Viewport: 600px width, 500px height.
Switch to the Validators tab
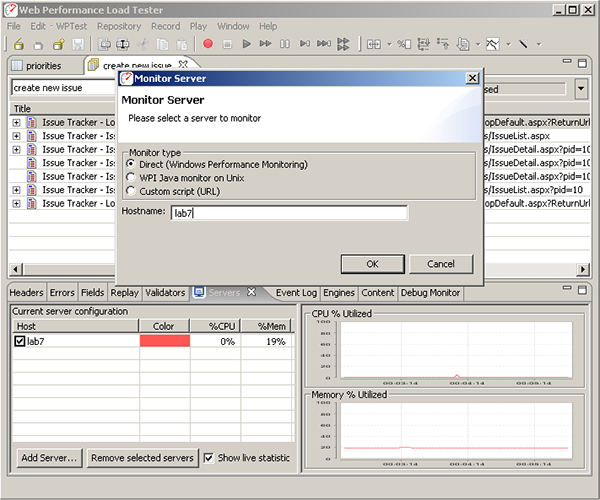tap(165, 293)
